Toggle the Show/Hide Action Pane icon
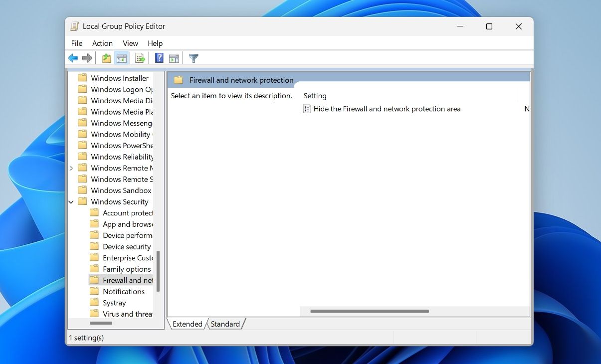The width and height of the screenshot is (601, 364). tap(174, 58)
